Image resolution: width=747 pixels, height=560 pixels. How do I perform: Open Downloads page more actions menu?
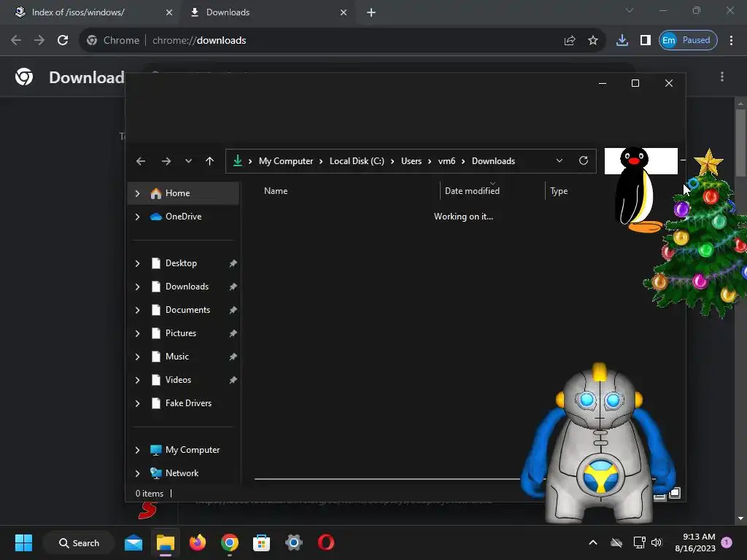tap(722, 77)
